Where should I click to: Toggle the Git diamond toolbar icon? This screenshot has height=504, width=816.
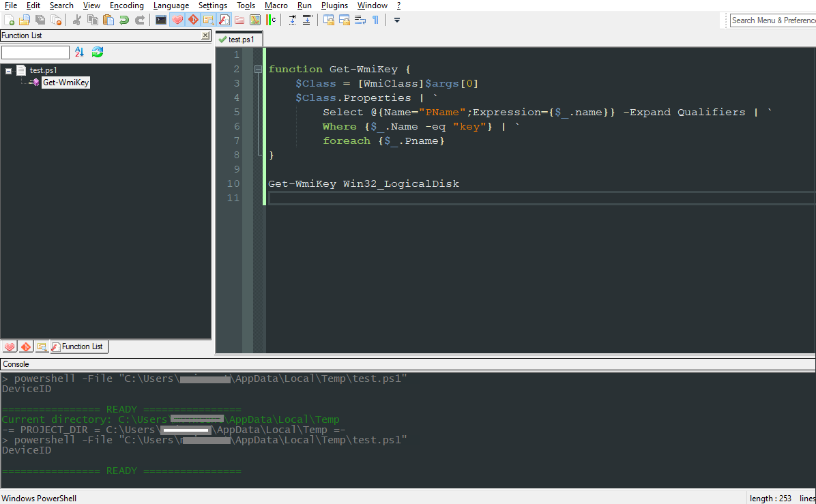pyautogui.click(x=193, y=20)
